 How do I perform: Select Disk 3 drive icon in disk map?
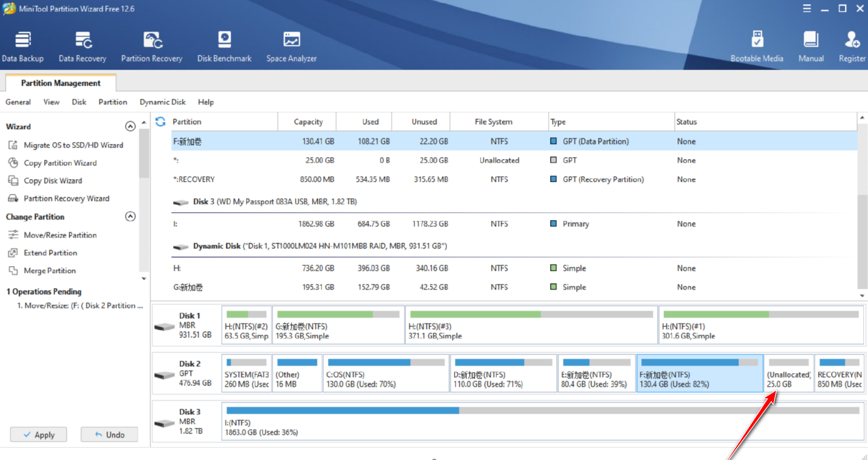(x=165, y=423)
